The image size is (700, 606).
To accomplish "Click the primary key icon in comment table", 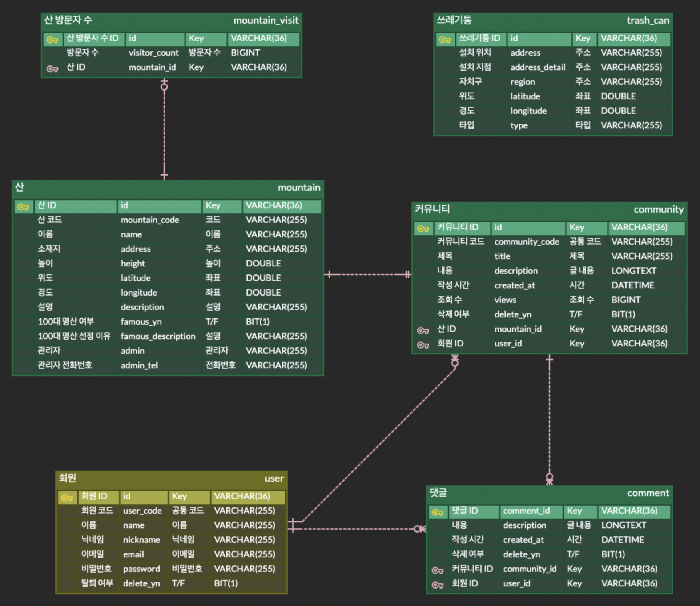I will pos(437,512).
